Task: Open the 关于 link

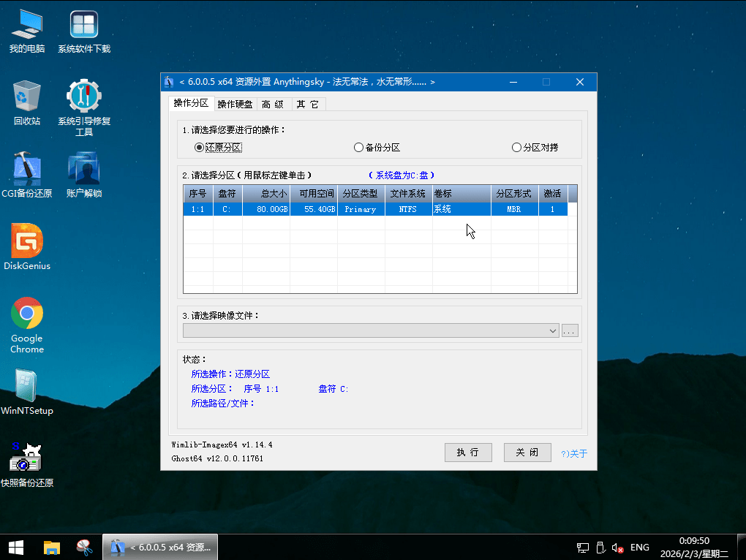Action: click(575, 453)
